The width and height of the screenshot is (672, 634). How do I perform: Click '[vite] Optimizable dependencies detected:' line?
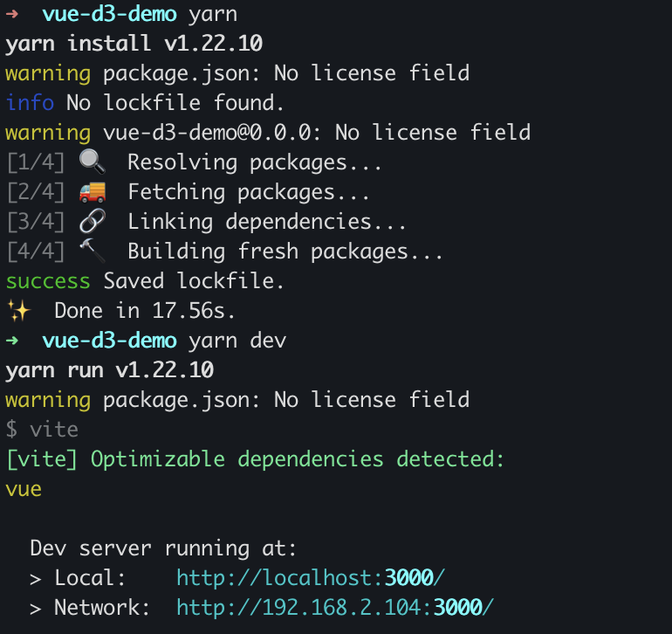[x=256, y=459]
